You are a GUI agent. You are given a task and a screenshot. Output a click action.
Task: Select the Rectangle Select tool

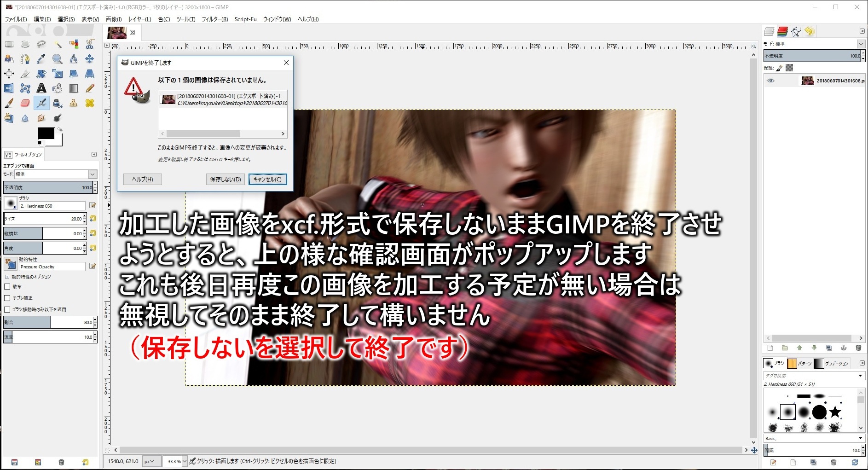pyautogui.click(x=9, y=44)
